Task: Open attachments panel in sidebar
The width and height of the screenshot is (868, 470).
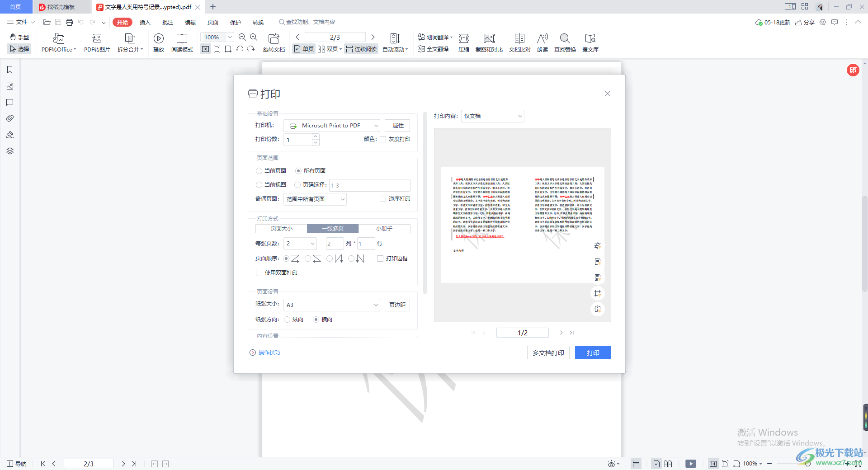Action: pos(10,118)
